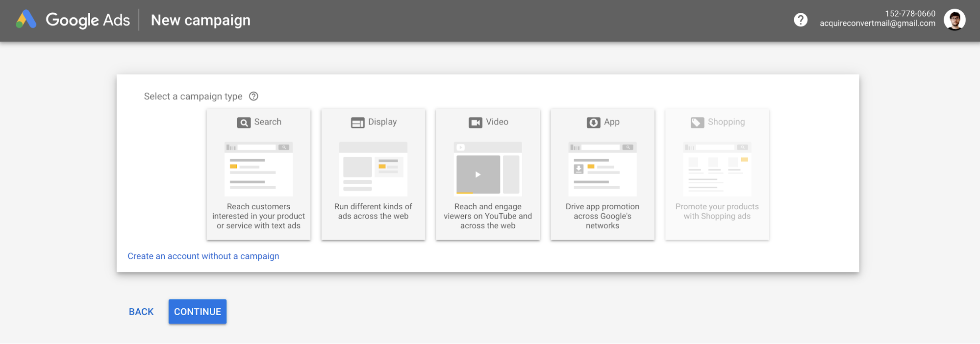Open the account profile avatar
This screenshot has width=980, height=344.
tap(954, 20)
